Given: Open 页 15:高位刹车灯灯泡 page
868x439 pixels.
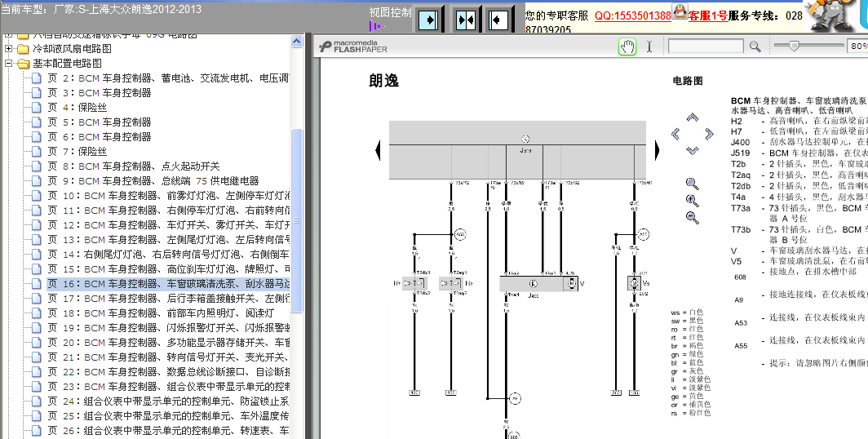Looking at the screenshot, I should [x=168, y=269].
